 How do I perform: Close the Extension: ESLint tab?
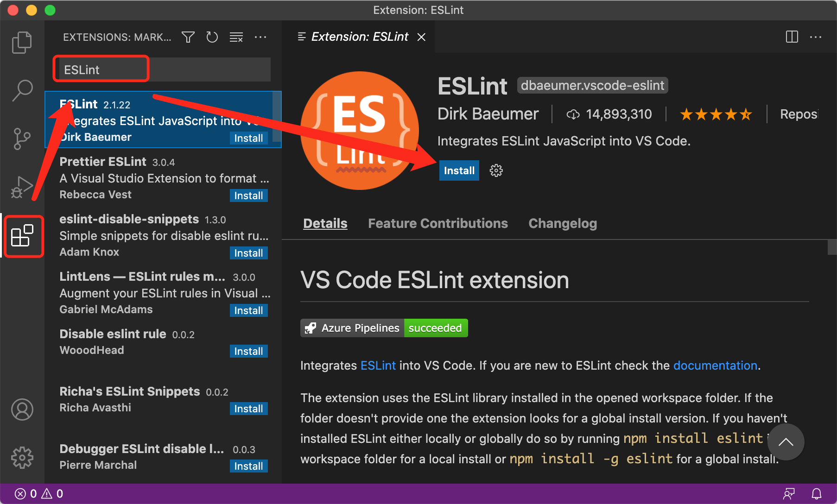(421, 37)
